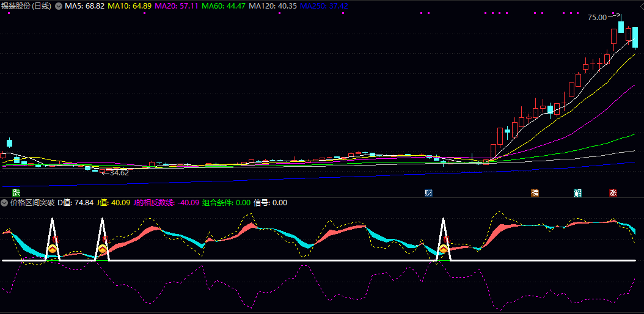Click the 75.00 high price annotation

[x=597, y=18]
